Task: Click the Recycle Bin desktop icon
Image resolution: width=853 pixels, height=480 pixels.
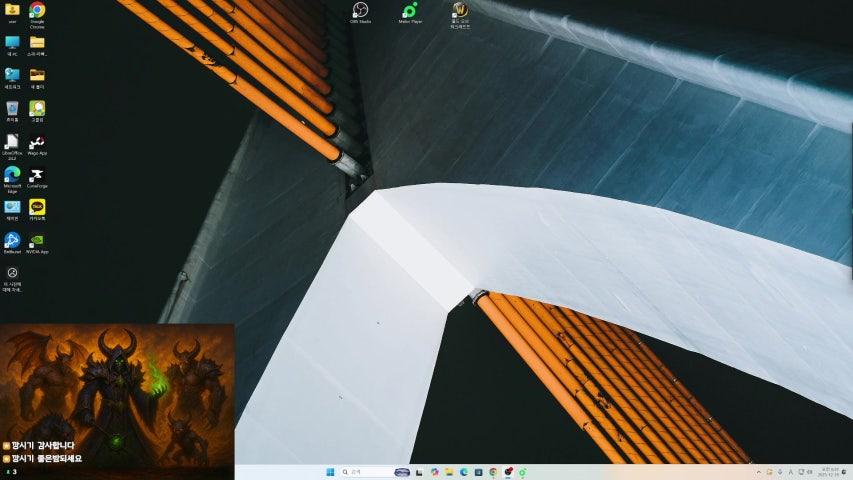Action: click(12, 108)
